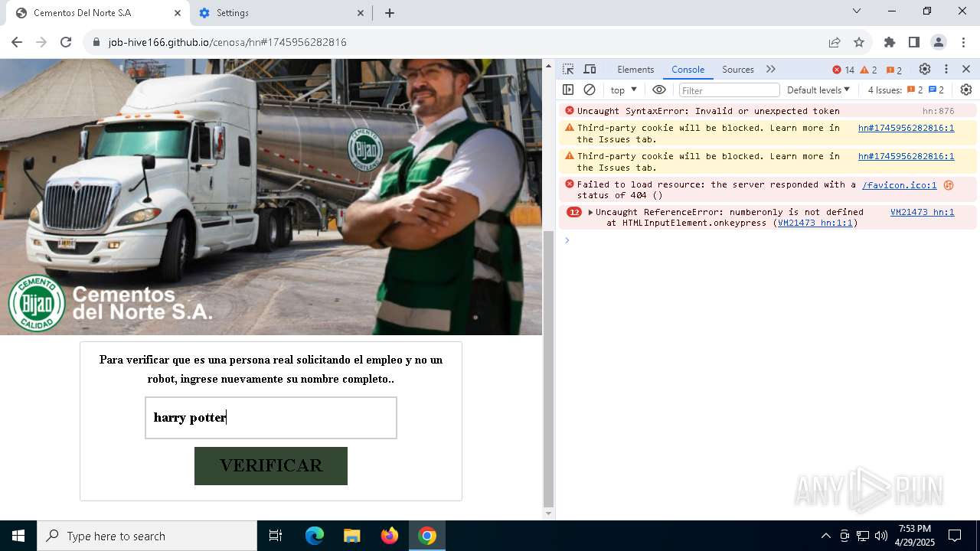
Task: Click taskbar search box
Action: pyautogui.click(x=147, y=536)
